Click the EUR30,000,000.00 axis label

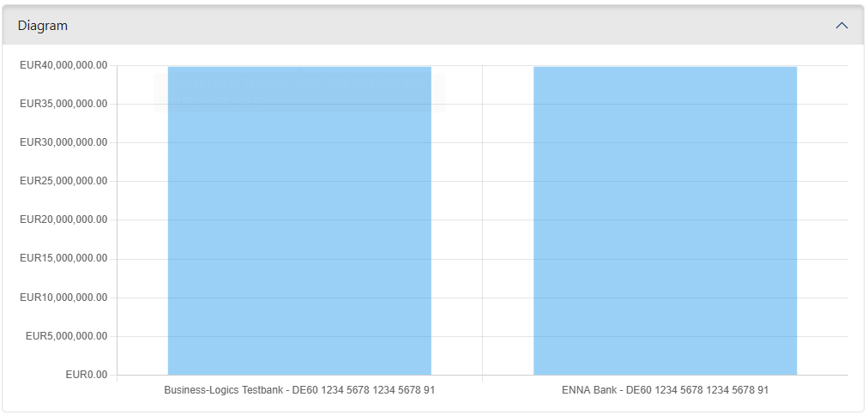click(x=63, y=142)
